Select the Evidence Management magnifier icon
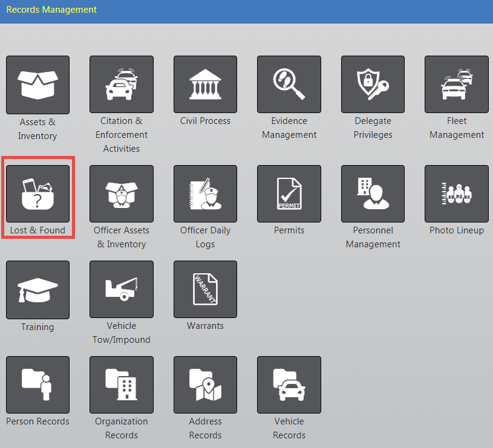493x448 pixels. click(289, 85)
